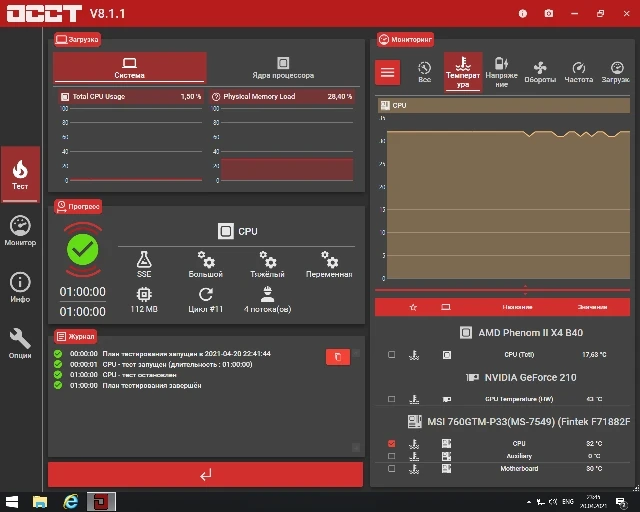Open the Опции wrench settings
The image size is (640, 512).
[20, 343]
